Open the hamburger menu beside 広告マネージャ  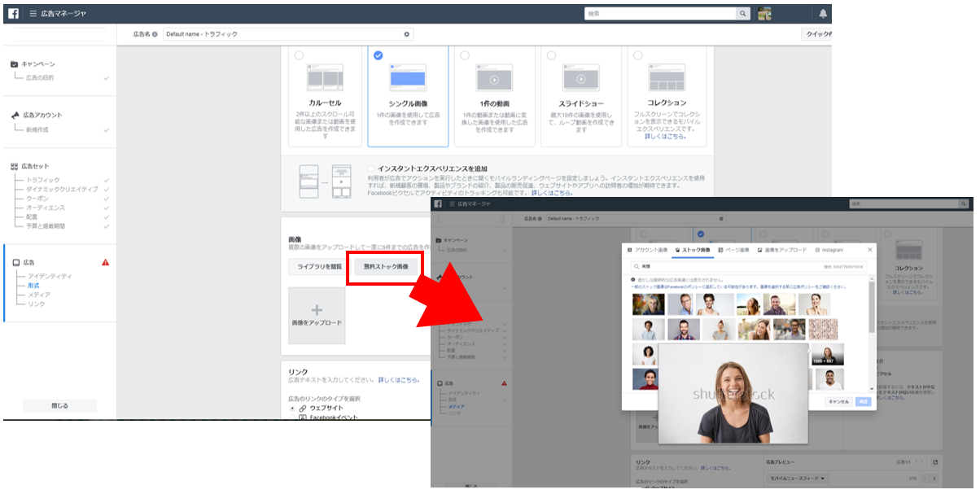[33, 14]
